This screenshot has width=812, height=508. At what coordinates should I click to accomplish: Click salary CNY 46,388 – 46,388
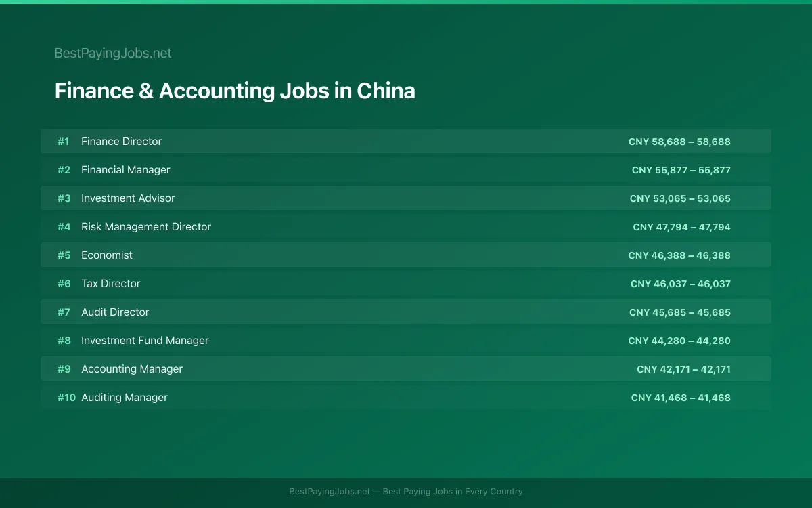pyautogui.click(x=679, y=255)
